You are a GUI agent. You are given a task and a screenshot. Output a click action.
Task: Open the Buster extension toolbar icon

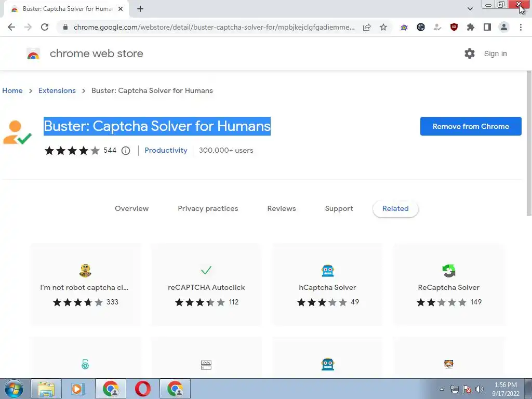437,27
